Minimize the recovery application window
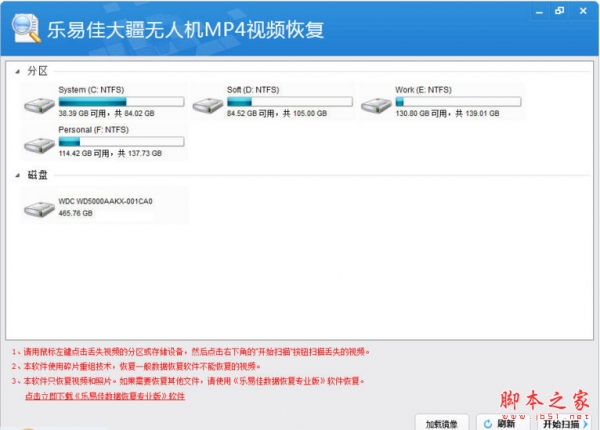Screen dimensions: 600x430 tap(539, 11)
